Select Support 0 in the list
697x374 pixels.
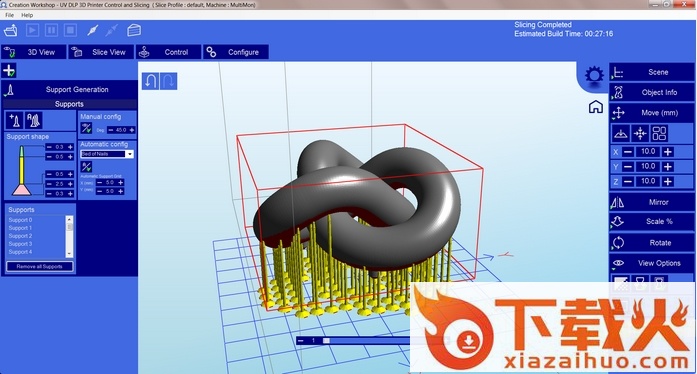[x=20, y=220]
